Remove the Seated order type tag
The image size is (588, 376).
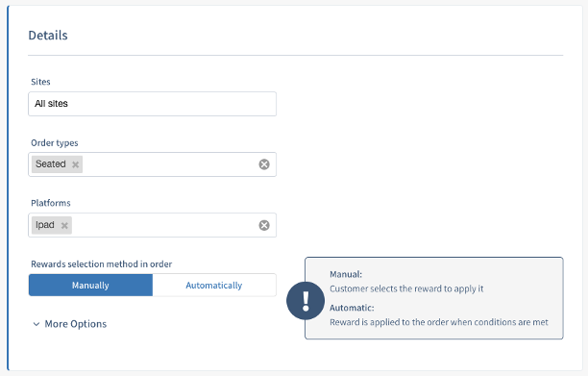[75, 164]
